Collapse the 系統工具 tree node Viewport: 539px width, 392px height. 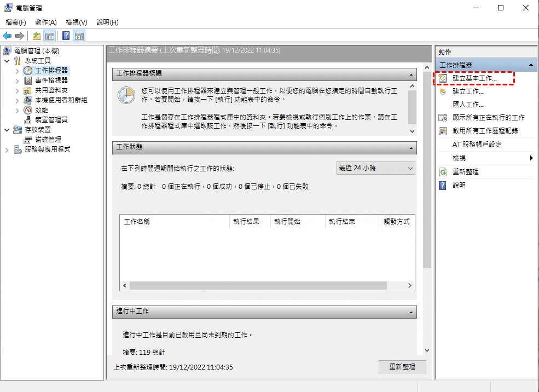pyautogui.click(x=7, y=61)
